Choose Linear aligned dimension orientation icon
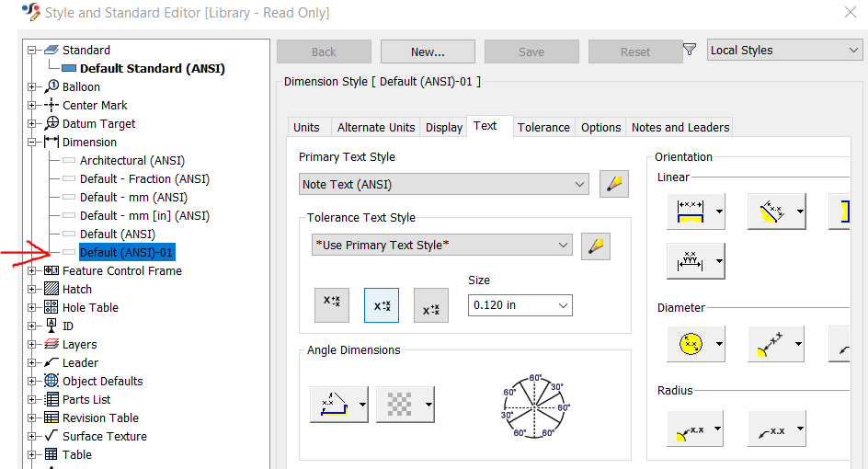 point(771,212)
